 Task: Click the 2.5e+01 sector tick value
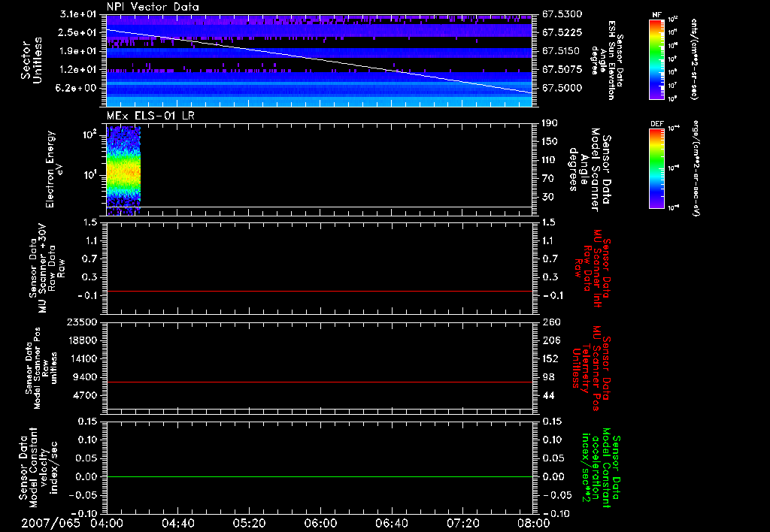click(78, 32)
